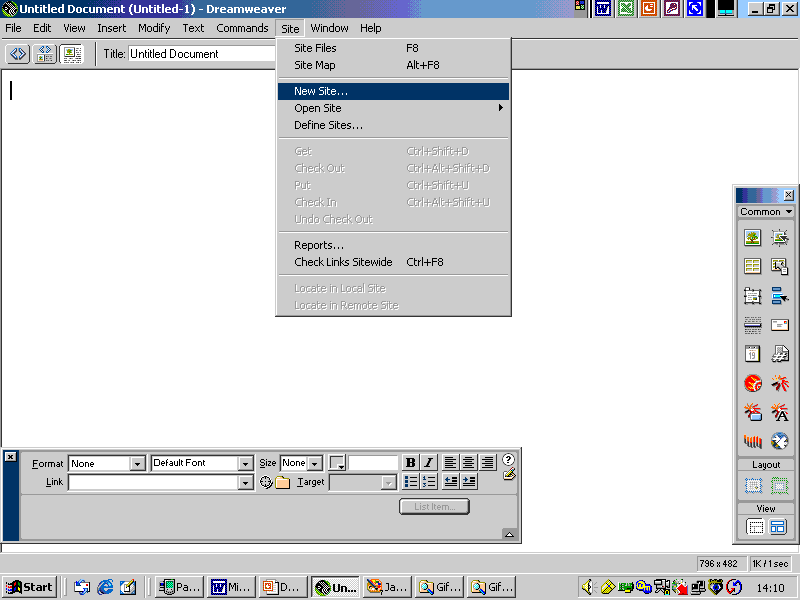Insert Horizontal Rule object
800x600 pixels.
point(753,324)
